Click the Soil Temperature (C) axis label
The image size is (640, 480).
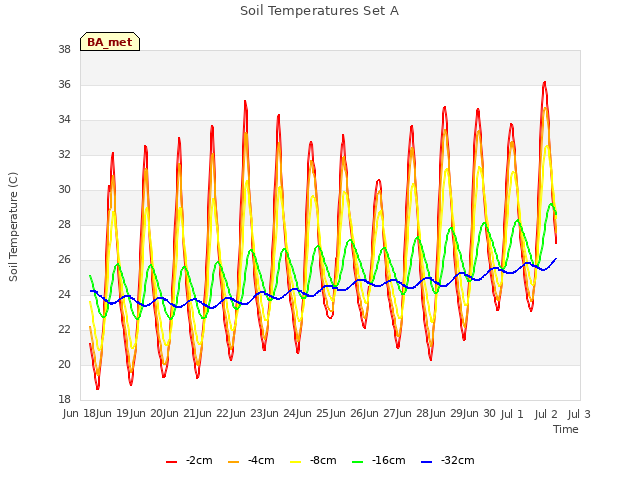[13, 227]
